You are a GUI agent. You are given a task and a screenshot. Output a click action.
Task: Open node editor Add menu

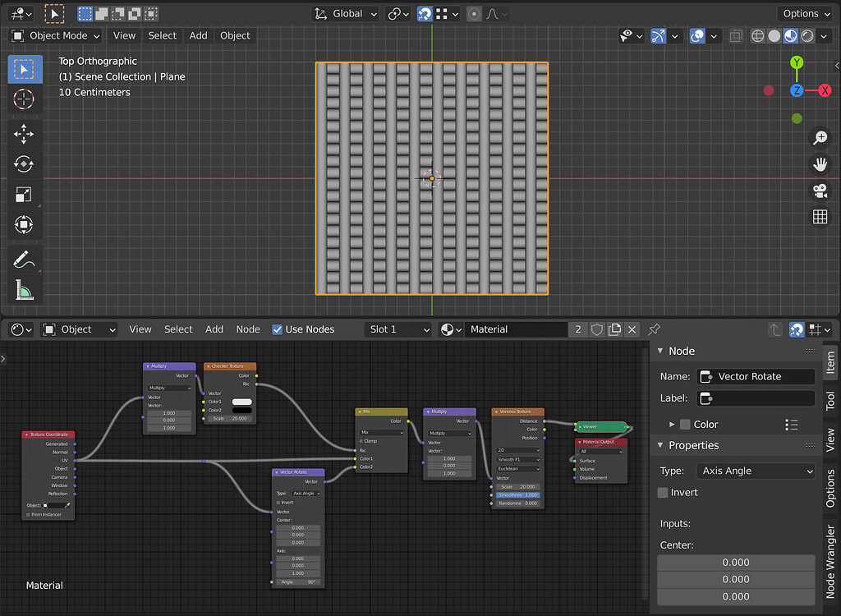[214, 329]
